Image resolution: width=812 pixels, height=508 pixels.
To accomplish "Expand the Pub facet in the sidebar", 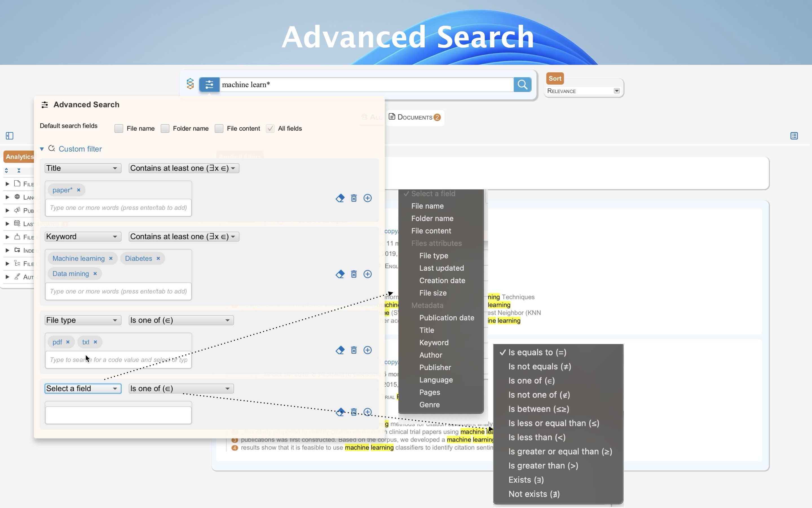I will pos(7,211).
